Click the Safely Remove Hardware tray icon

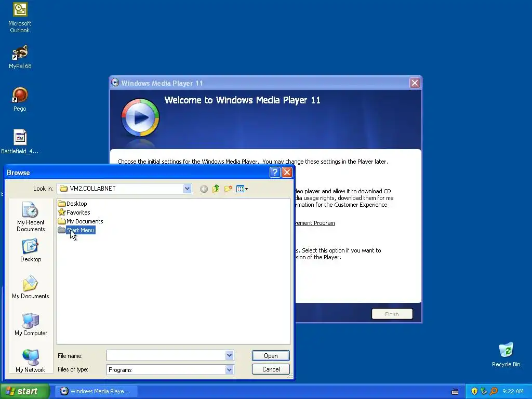pyautogui.click(x=484, y=391)
